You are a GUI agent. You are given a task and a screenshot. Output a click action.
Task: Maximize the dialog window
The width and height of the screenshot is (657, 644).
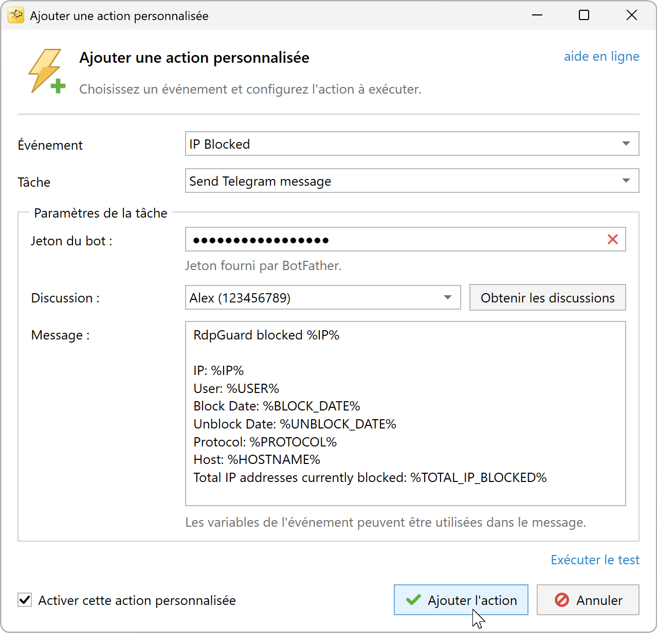tap(584, 15)
